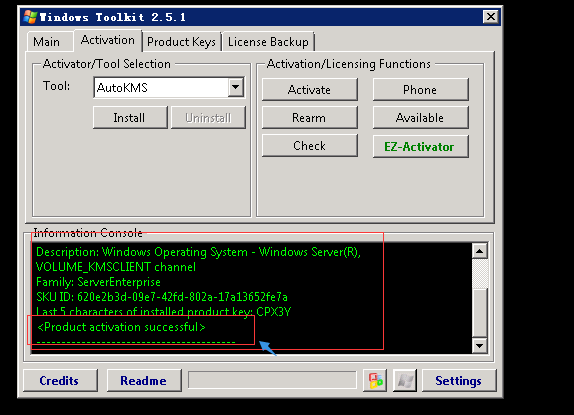Image resolution: width=574 pixels, height=415 pixels.
Task: Click the Check button
Action: pos(309,146)
